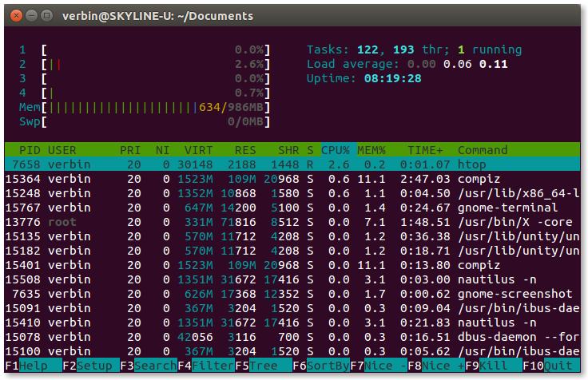
Task: Click the CPU 1 usage meter
Action: (145, 49)
